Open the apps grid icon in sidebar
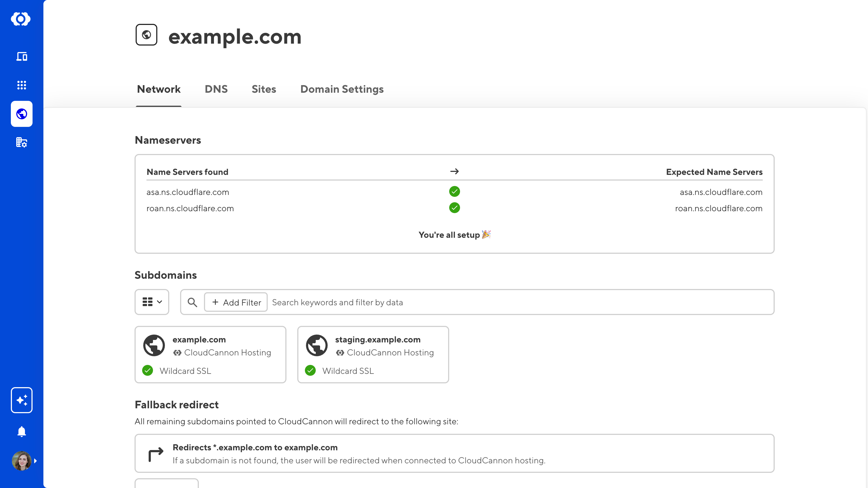 [x=22, y=85]
